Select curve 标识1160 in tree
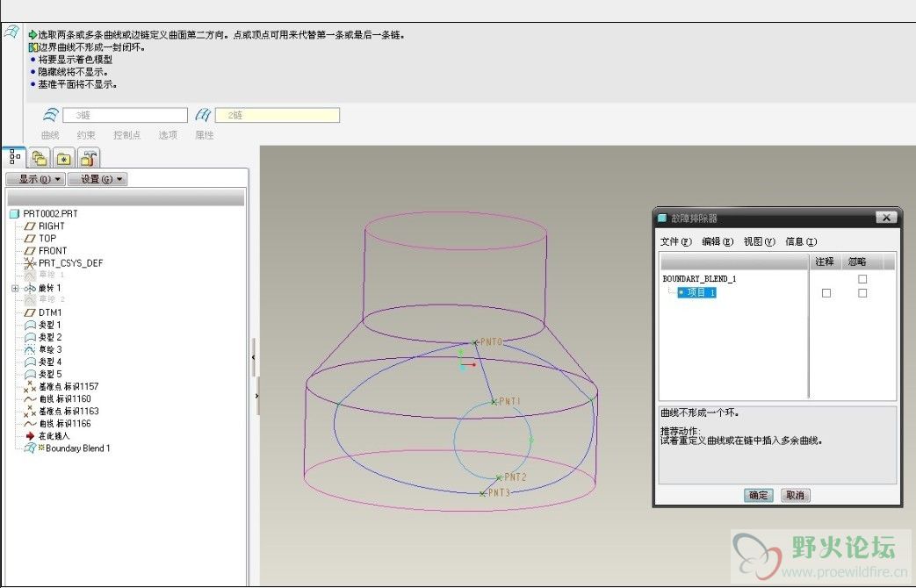 tap(57, 398)
